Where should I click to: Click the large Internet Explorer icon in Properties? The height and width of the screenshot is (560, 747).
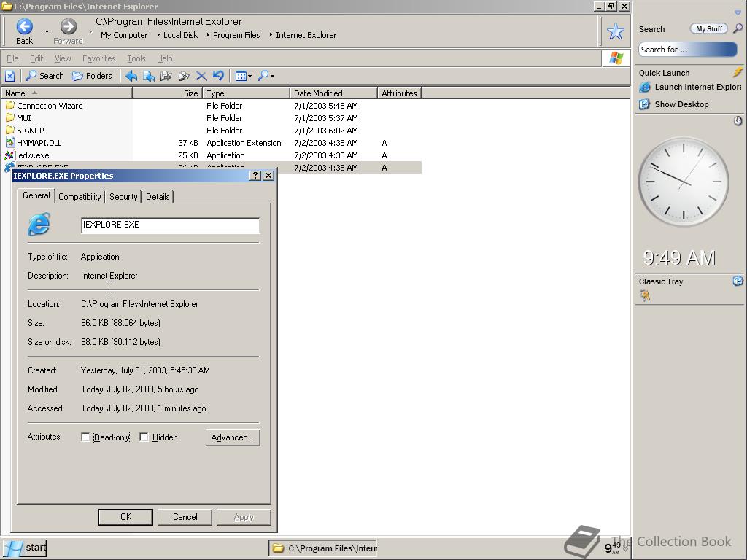pos(39,225)
